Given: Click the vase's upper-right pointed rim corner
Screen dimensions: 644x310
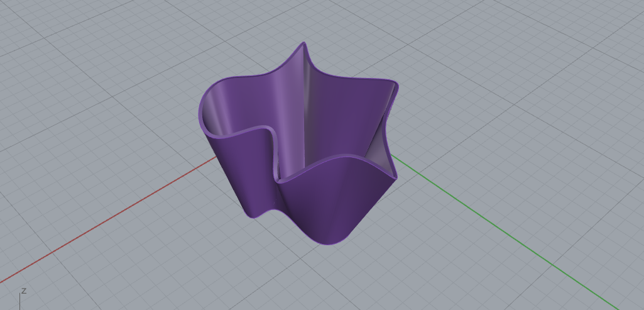Looking at the screenshot, I should 394,84.
